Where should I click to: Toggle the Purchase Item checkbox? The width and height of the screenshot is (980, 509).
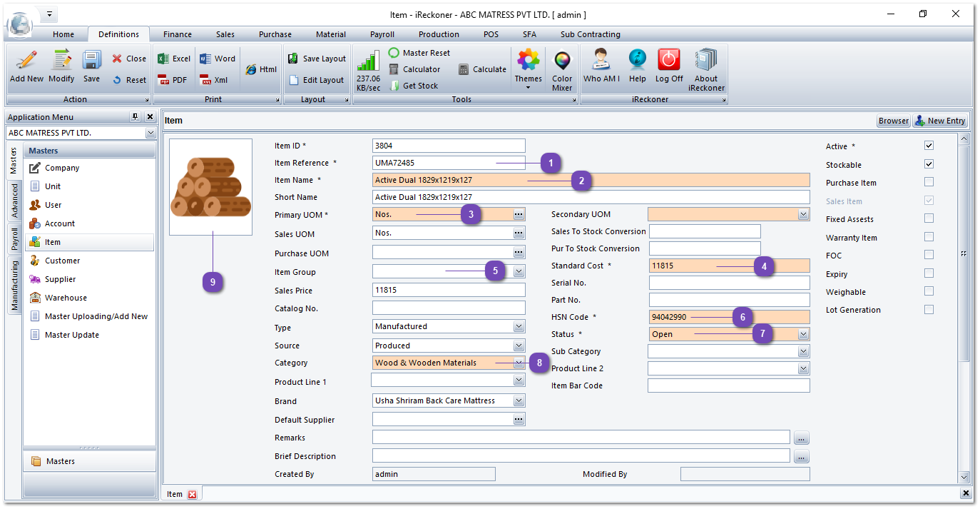pos(929,182)
